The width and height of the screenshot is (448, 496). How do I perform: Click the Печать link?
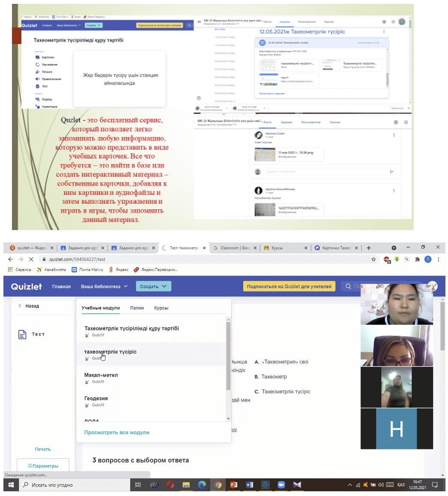(43, 449)
